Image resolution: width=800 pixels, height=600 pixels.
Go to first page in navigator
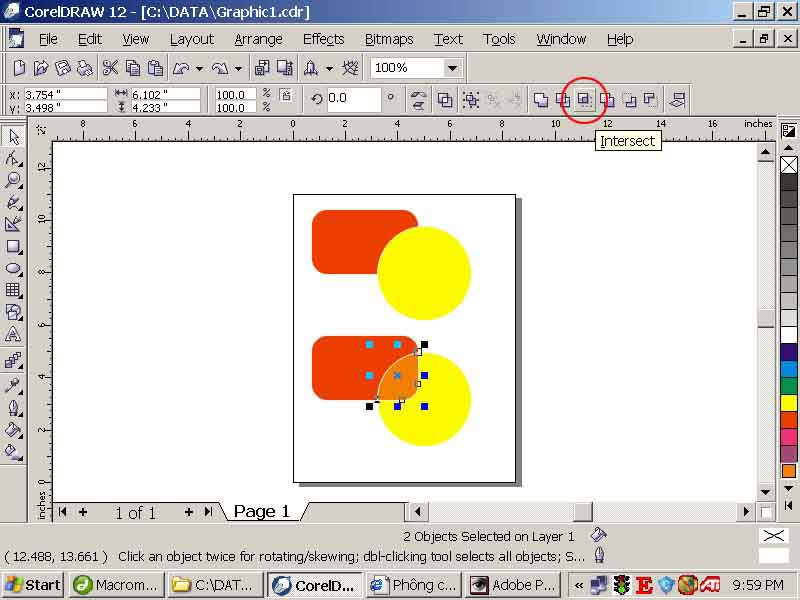(62, 512)
